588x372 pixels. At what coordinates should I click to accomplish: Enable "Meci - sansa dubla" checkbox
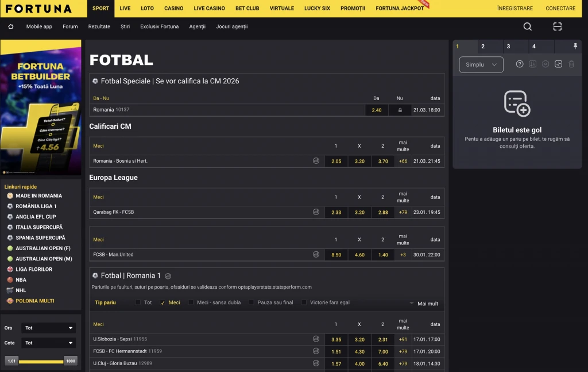tap(191, 302)
